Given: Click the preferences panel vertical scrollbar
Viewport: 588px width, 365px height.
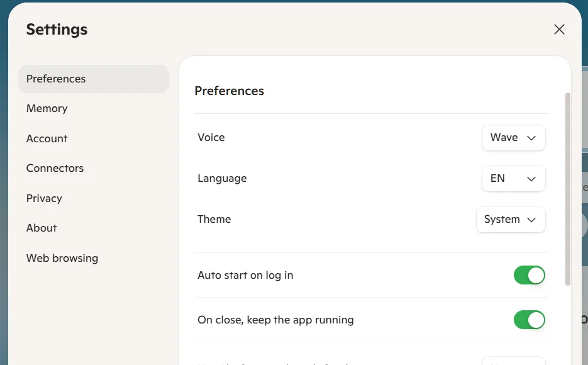Looking at the screenshot, I should [x=568, y=189].
